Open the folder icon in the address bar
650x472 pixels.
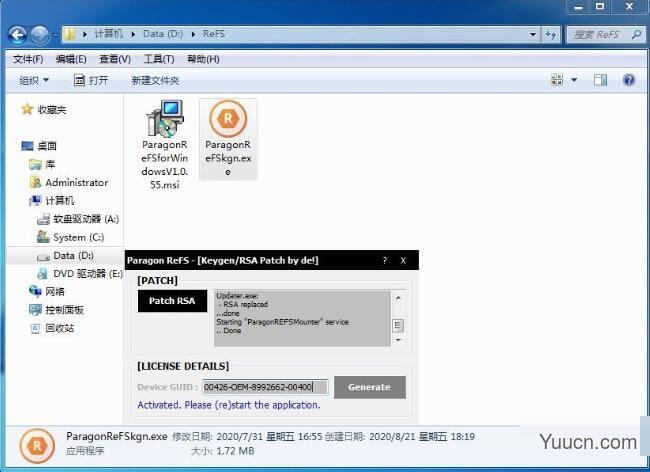coord(70,34)
